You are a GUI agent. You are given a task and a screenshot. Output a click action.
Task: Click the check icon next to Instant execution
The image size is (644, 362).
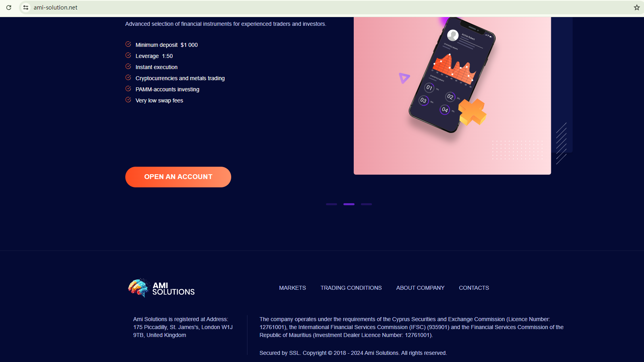(128, 66)
